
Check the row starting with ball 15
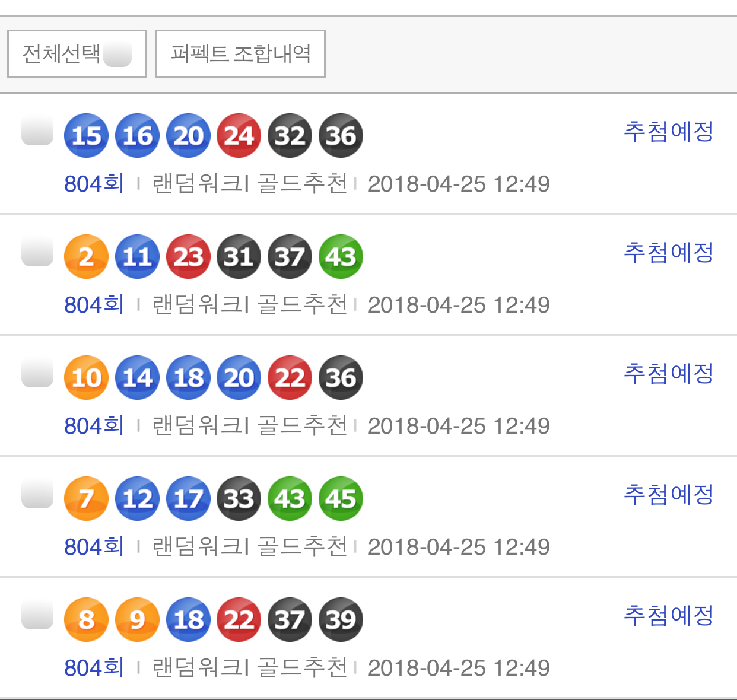37,131
